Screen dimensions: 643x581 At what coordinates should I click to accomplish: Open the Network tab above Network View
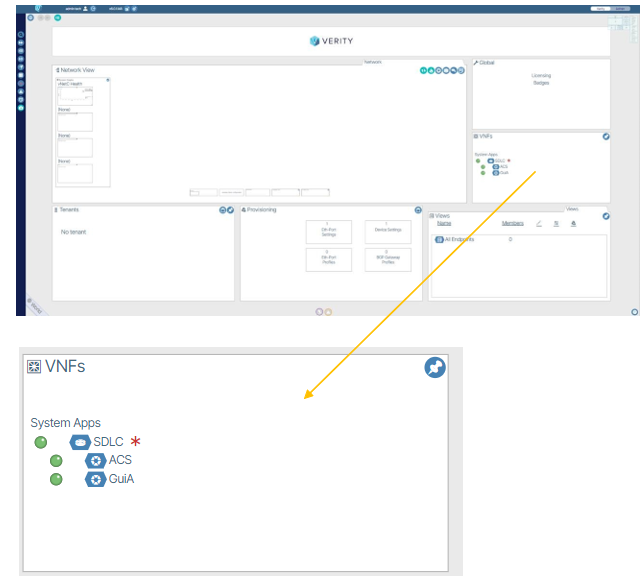click(x=372, y=62)
